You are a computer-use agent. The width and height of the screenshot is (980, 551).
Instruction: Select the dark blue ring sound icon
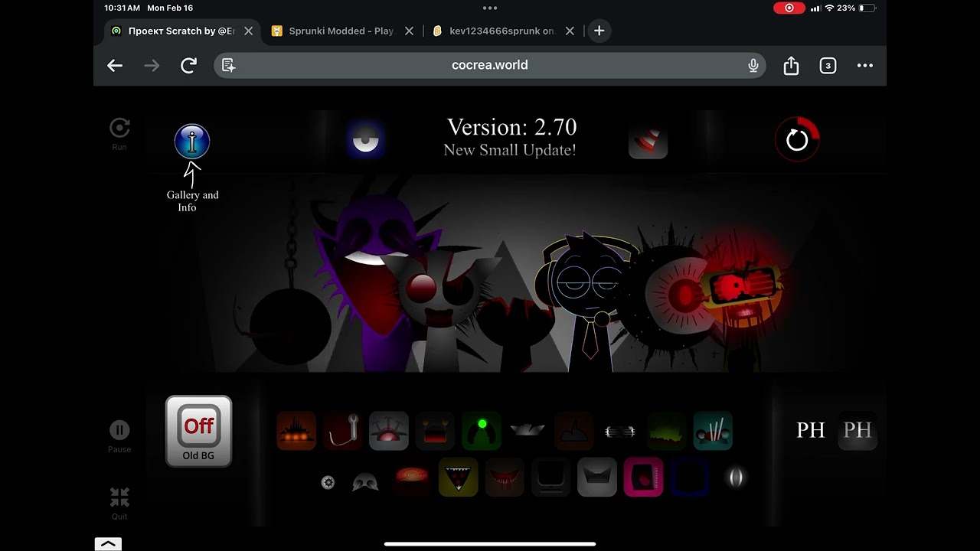click(690, 478)
